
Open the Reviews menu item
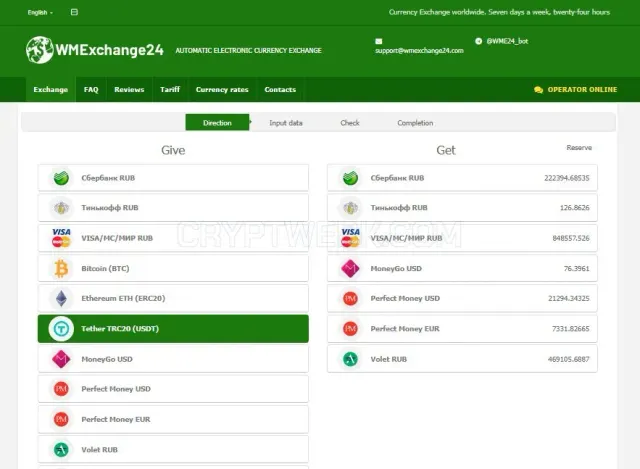[x=129, y=89]
